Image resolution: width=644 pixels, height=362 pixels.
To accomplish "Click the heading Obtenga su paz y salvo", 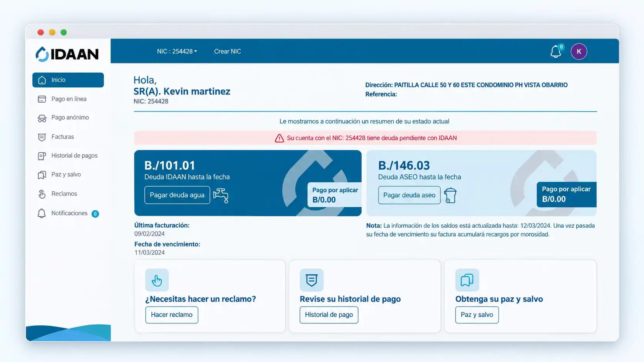I will 499,299.
